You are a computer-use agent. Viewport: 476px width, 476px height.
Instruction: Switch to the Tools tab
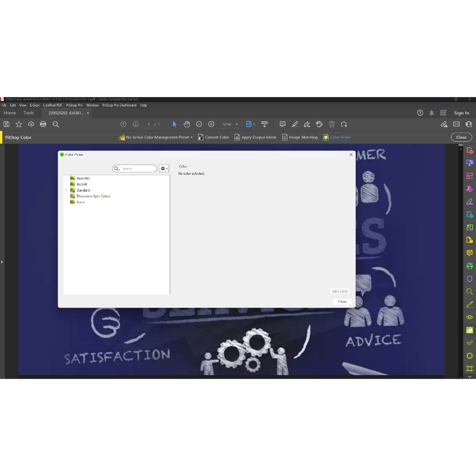28,113
